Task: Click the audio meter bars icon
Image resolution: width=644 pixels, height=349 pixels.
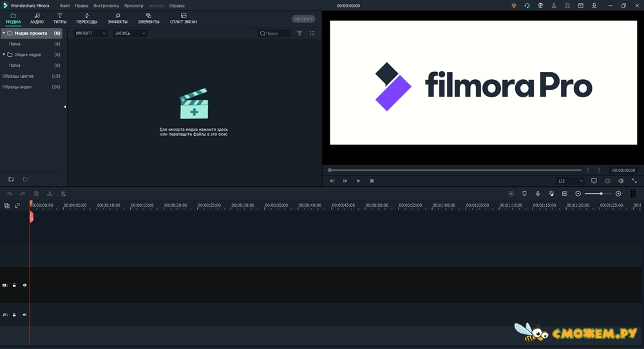Action: (633, 193)
